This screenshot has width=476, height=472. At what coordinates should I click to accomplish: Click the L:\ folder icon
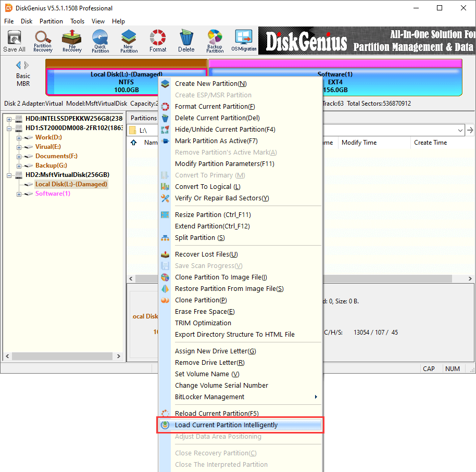pos(133,130)
